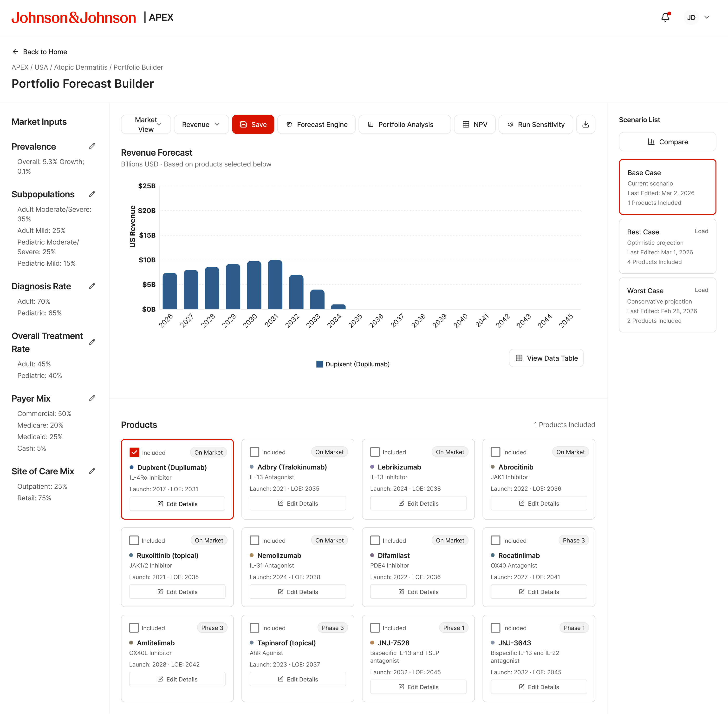Image resolution: width=728 pixels, height=714 pixels.
Task: Open the USA breadcrumb link
Action: tap(41, 67)
